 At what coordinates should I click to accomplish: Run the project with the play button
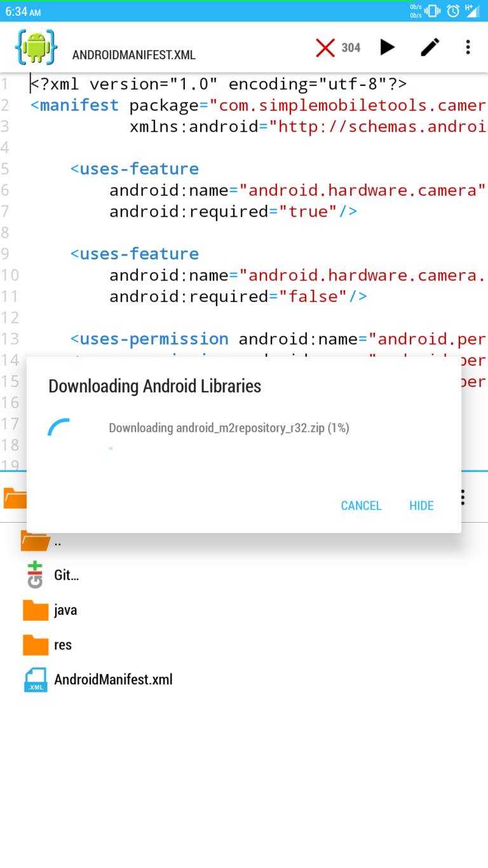click(387, 47)
